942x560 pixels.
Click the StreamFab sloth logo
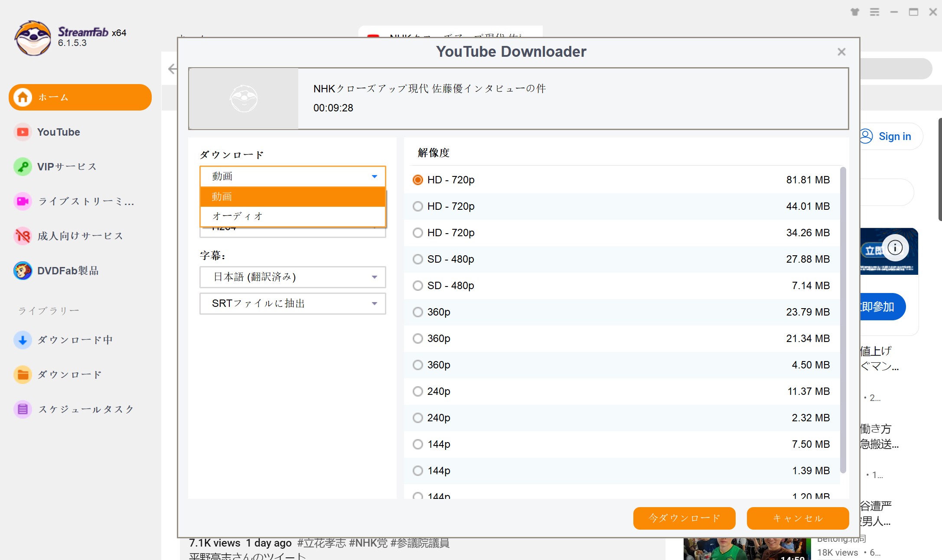click(x=33, y=38)
